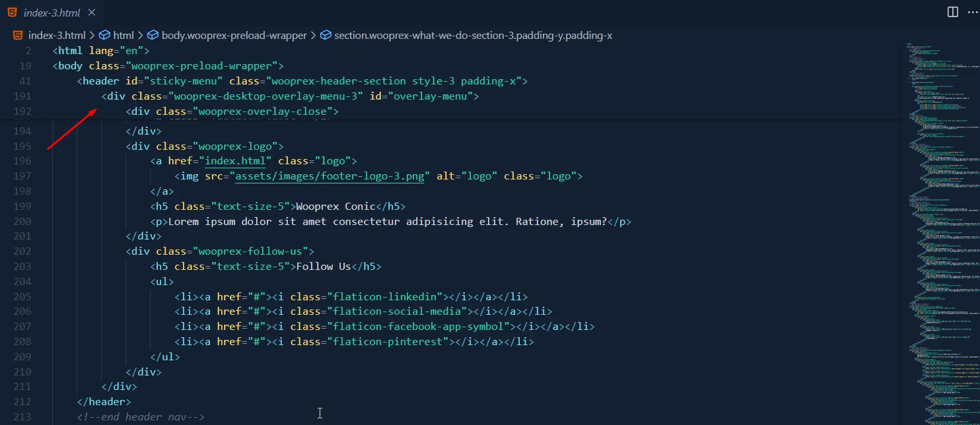
Task: Open the More Actions ellipsis menu
Action: [x=971, y=12]
